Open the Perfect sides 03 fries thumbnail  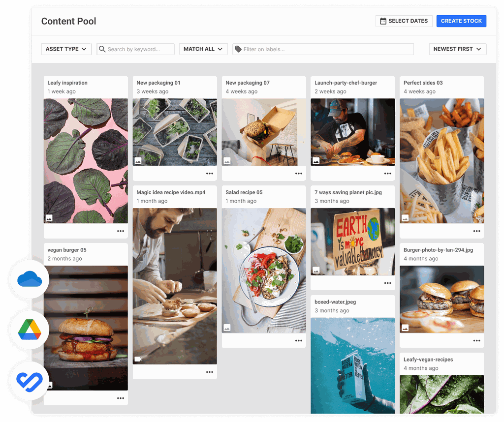(x=441, y=161)
